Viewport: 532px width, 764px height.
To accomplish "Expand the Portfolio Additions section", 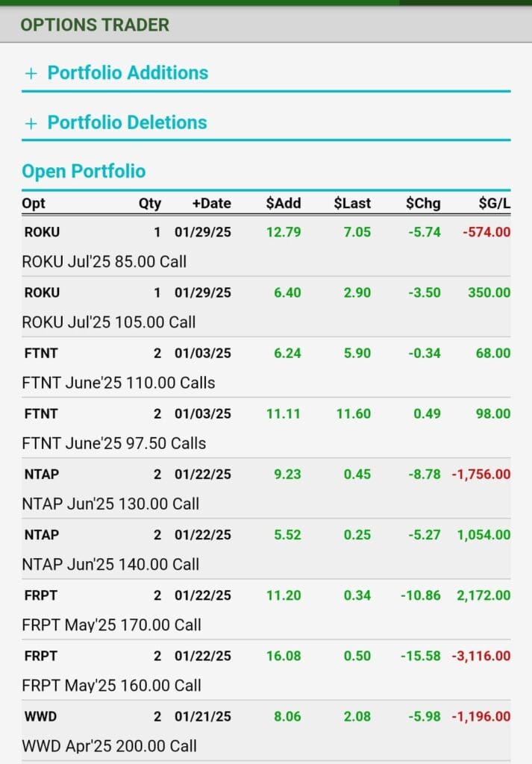I will point(128,73).
